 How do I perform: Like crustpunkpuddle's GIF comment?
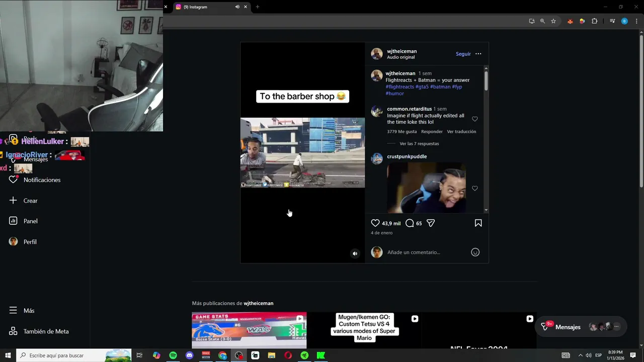tap(475, 188)
